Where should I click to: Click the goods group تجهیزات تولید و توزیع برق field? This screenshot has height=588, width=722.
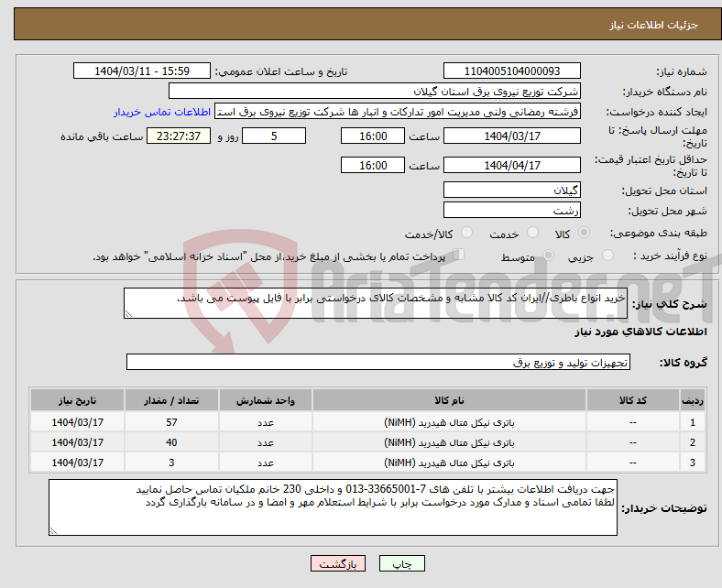pyautogui.click(x=378, y=362)
